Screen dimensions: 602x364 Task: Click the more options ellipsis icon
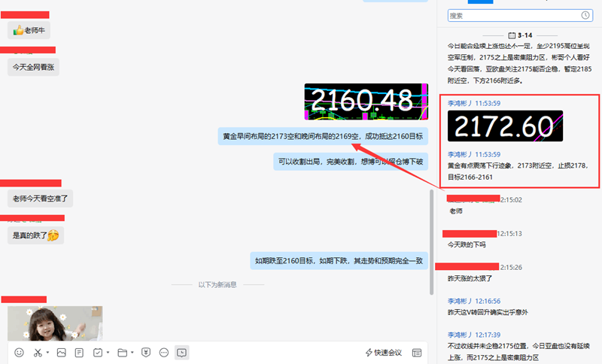point(164,352)
